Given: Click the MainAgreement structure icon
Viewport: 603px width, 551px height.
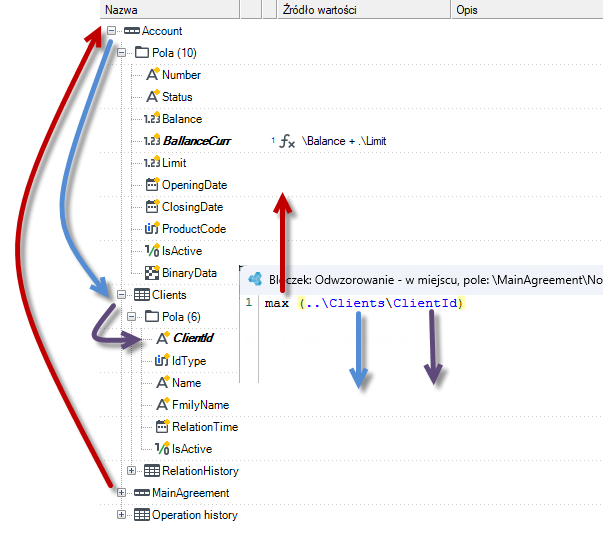Looking at the screenshot, I should click(x=142, y=493).
